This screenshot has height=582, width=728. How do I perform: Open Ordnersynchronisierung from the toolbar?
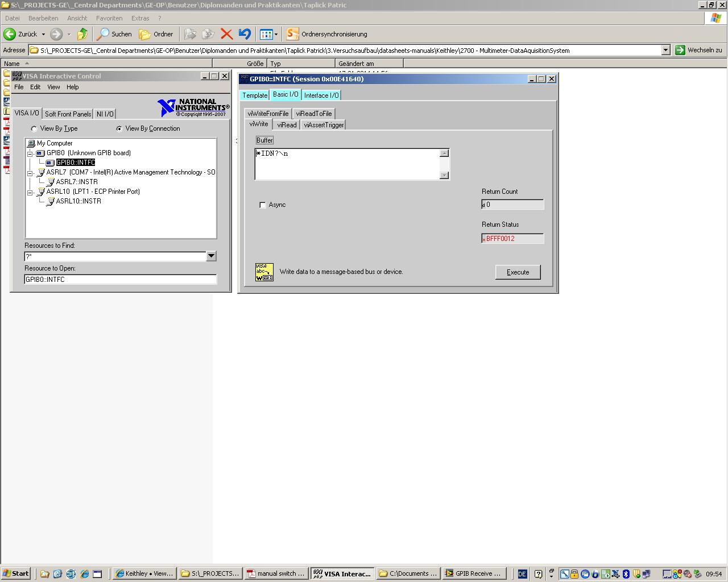coord(326,34)
